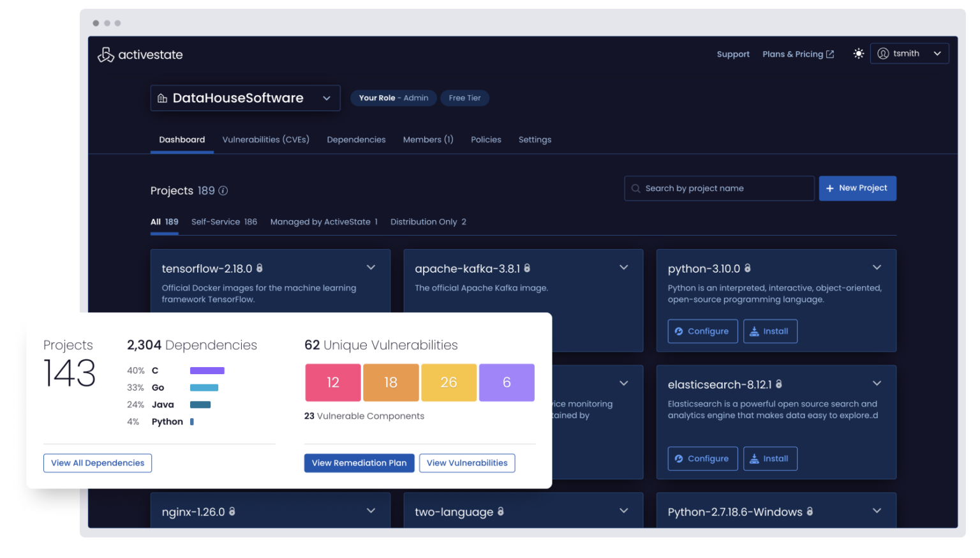
Task: Select the All 189 filter
Action: (x=164, y=222)
